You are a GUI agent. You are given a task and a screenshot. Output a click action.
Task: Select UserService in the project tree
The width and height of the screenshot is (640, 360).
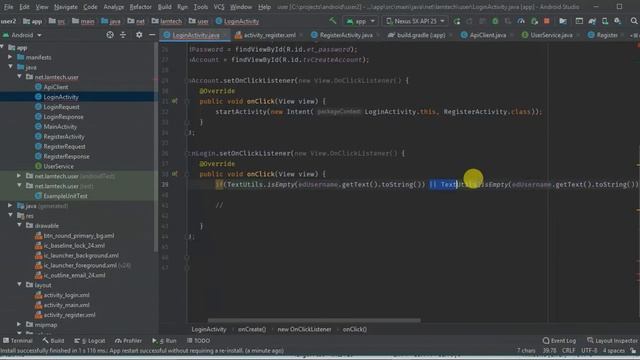(59, 166)
